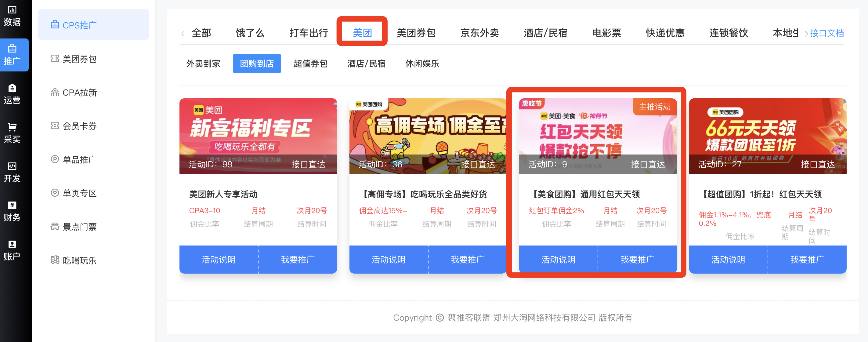
Task: Select the 超值券包 sub-category
Action: click(310, 64)
